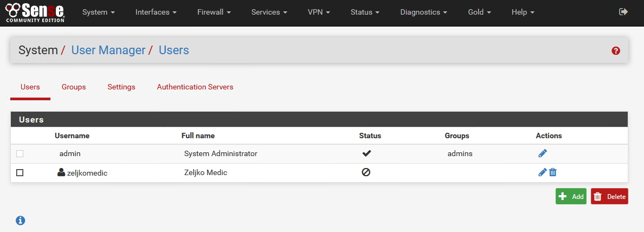Edit admin user with pencil icon
The height and width of the screenshot is (232, 644).
click(543, 153)
